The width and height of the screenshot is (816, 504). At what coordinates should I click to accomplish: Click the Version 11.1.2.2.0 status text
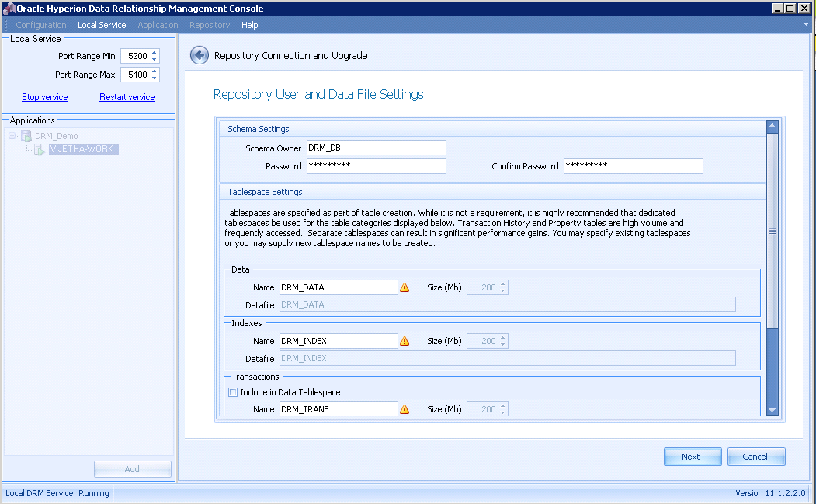pos(770,493)
